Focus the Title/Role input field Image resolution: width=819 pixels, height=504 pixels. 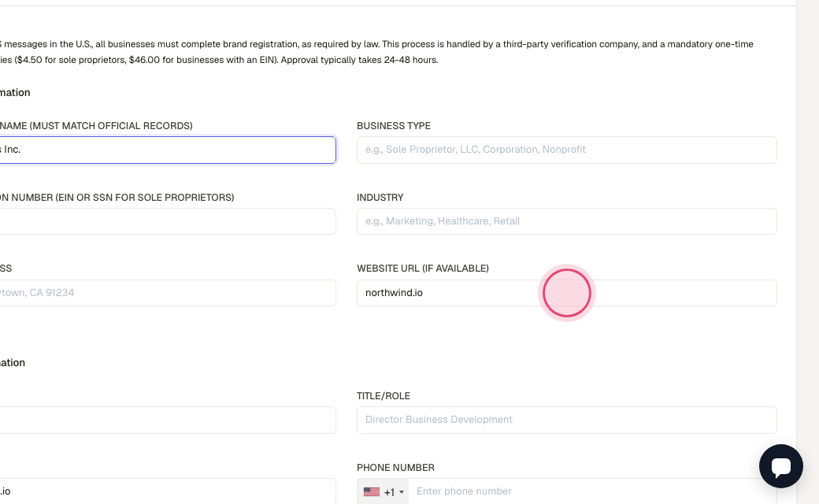(567, 420)
